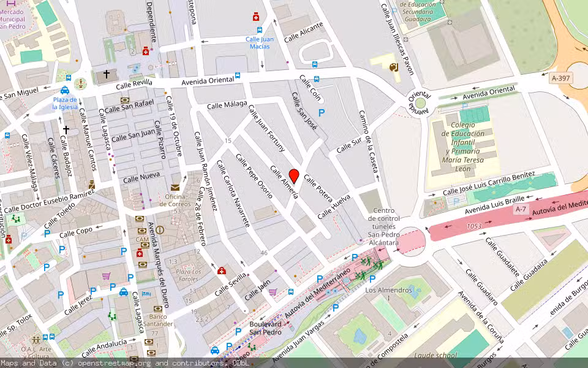Click the purple shopping cart icon above Calle Jerez

click(106, 277)
